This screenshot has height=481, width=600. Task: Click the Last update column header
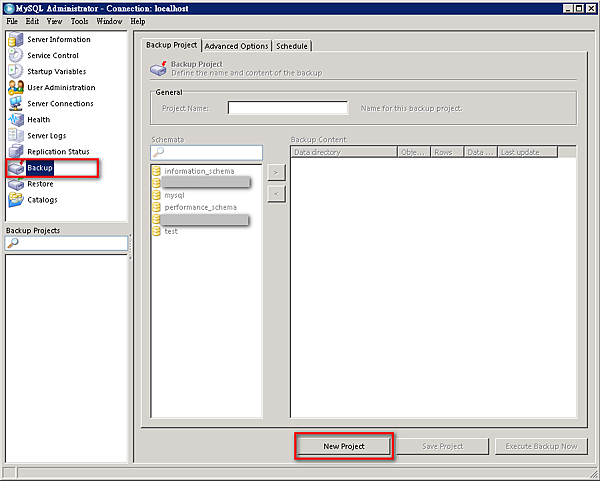tap(527, 152)
